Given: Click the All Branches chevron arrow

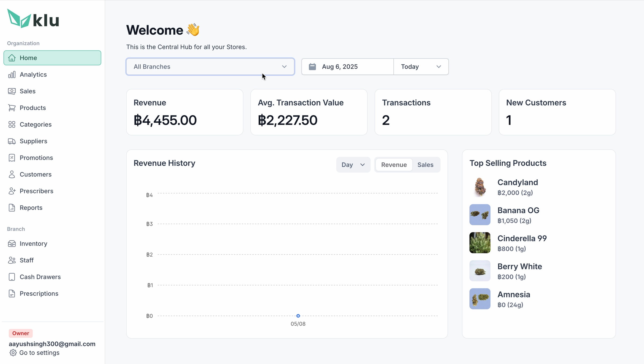Looking at the screenshot, I should click(x=284, y=67).
